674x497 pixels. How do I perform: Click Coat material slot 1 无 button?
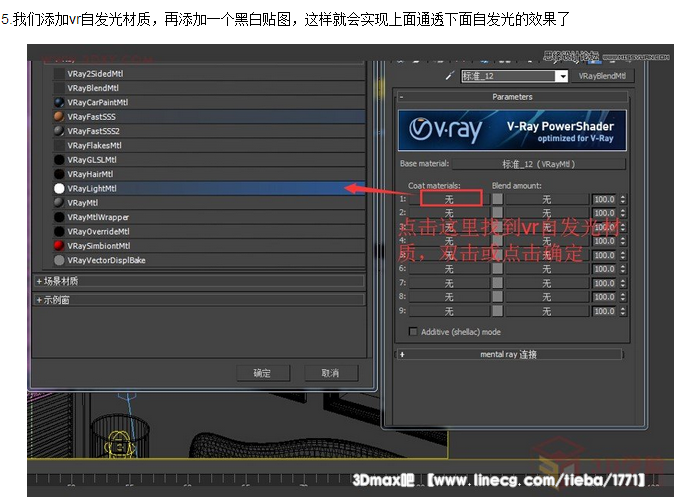tap(450, 199)
